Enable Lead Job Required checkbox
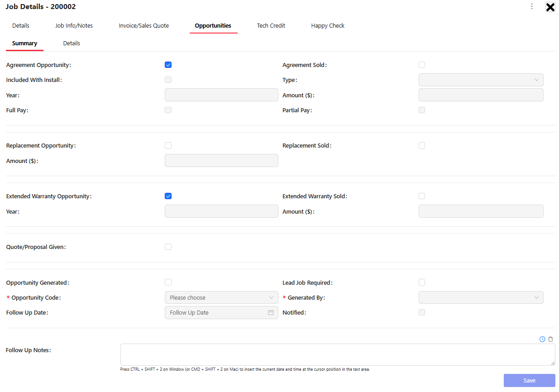The height and width of the screenshot is (392, 559). click(x=422, y=282)
